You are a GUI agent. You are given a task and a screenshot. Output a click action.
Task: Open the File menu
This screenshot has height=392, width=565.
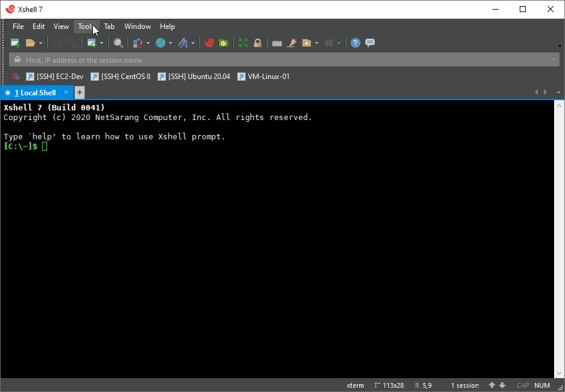pyautogui.click(x=18, y=27)
